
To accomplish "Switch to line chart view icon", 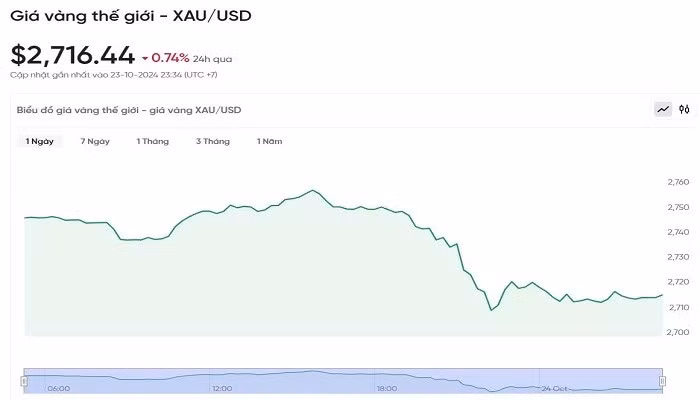I will [662, 109].
